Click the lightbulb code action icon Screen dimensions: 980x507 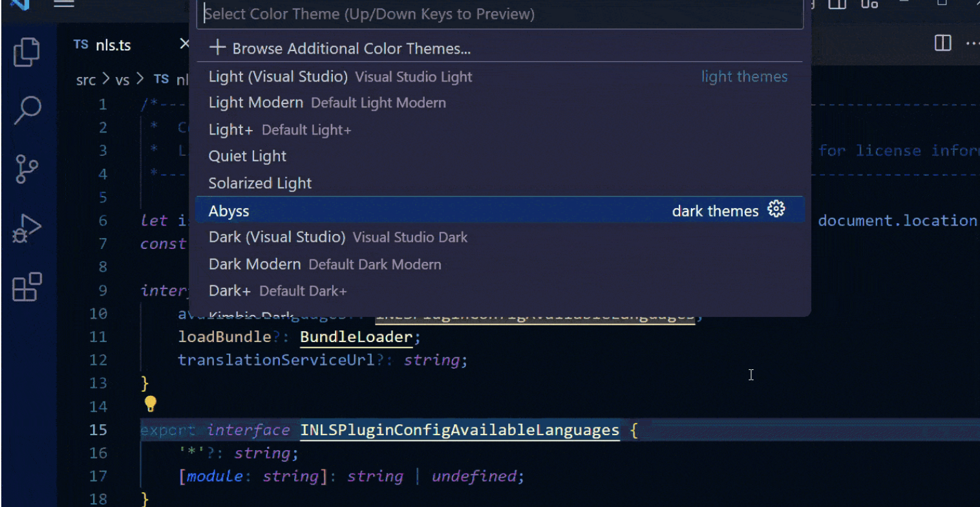(150, 405)
